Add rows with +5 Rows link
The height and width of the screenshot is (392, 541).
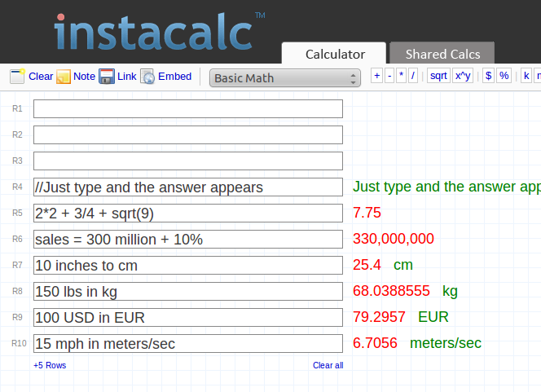point(50,365)
